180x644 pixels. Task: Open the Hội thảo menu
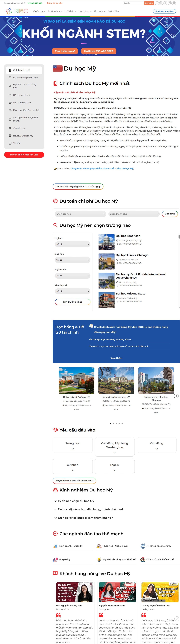click(70, 11)
